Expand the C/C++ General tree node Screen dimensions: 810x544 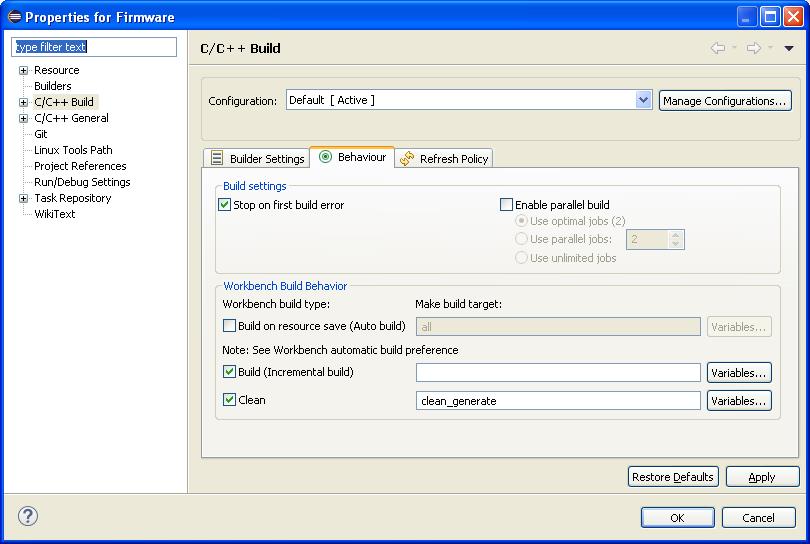[23, 118]
